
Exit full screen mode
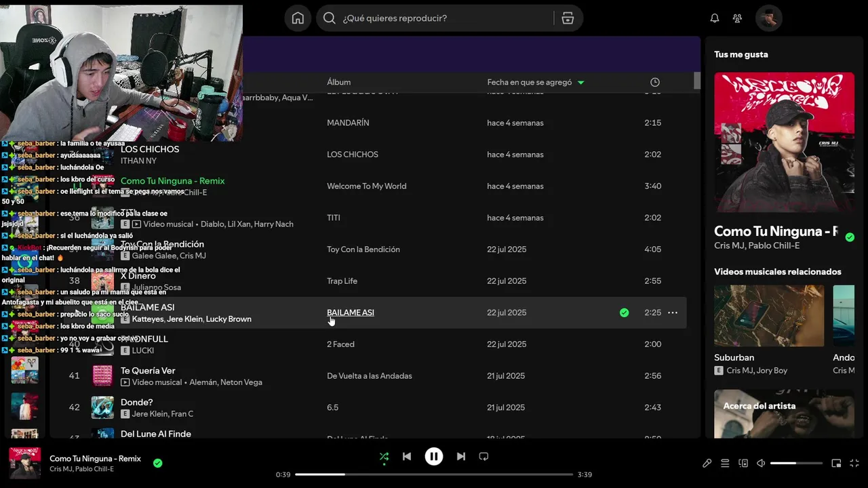point(854,464)
